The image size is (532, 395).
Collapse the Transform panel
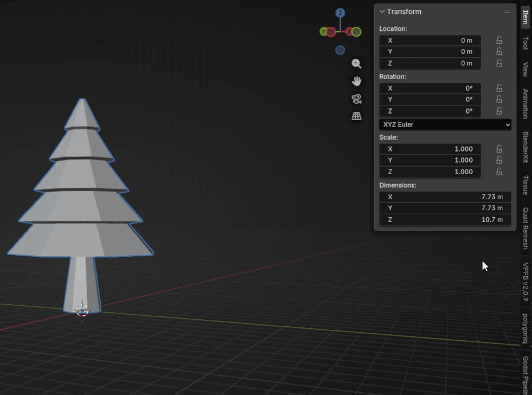(x=382, y=12)
